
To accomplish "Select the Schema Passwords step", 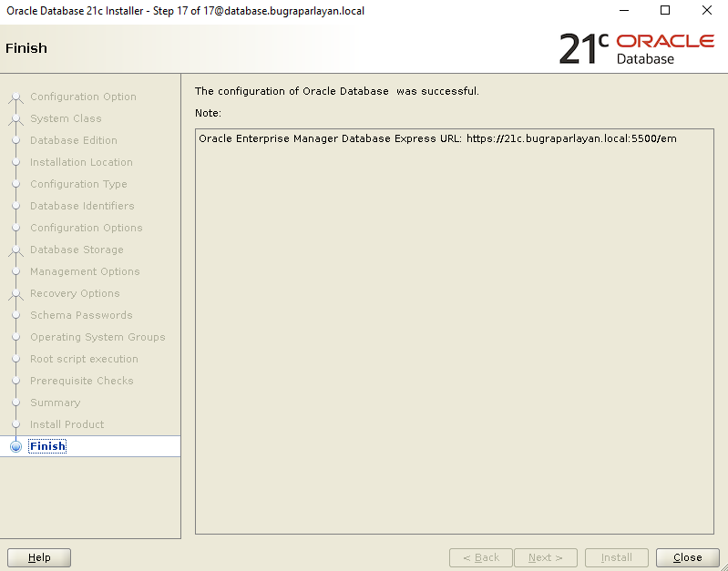I will pos(81,315).
